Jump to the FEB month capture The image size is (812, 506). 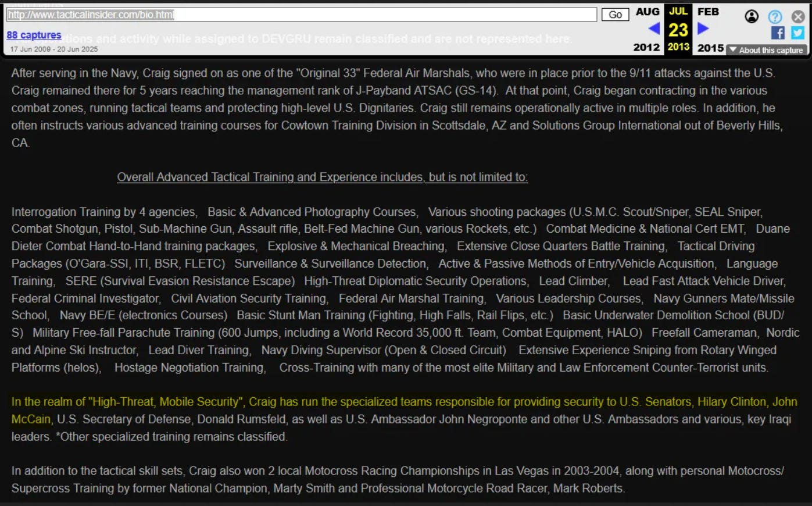(708, 12)
